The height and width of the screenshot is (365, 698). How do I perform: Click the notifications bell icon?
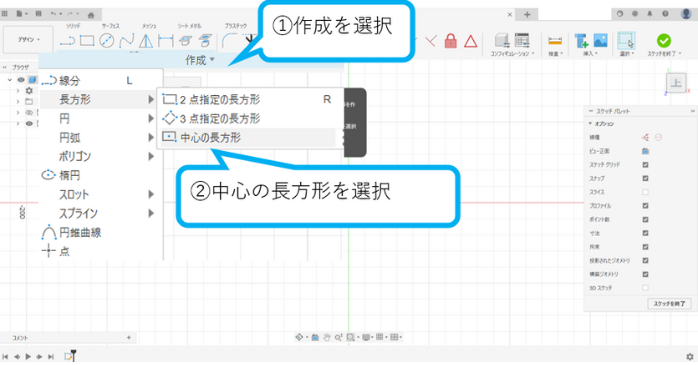(x=649, y=14)
